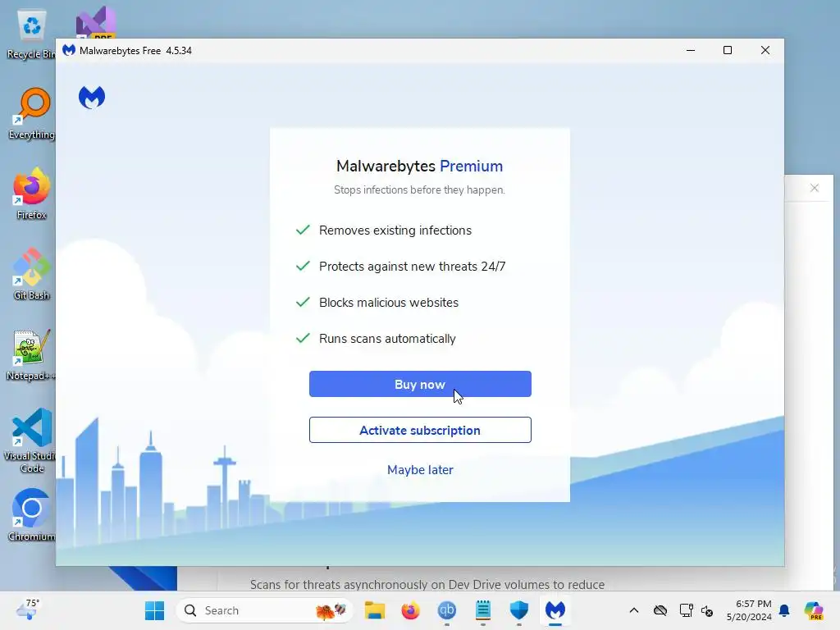Click the 'Malwarebytes Premium' heading

click(x=419, y=166)
